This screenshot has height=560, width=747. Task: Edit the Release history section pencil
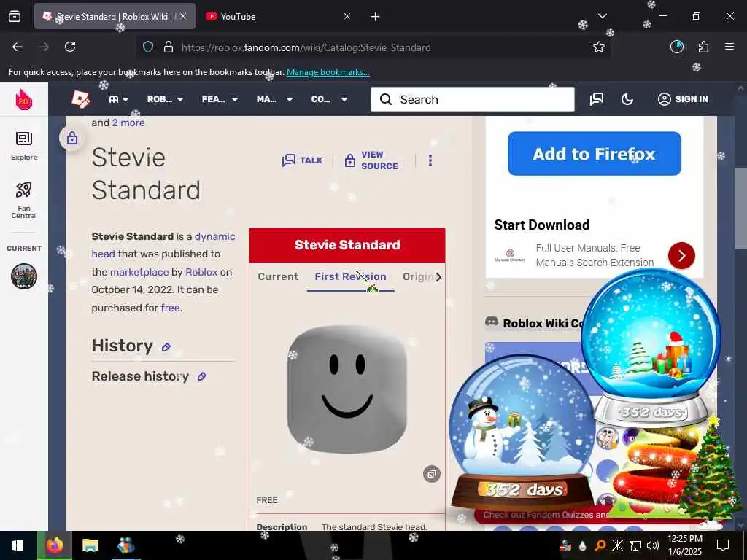(201, 377)
